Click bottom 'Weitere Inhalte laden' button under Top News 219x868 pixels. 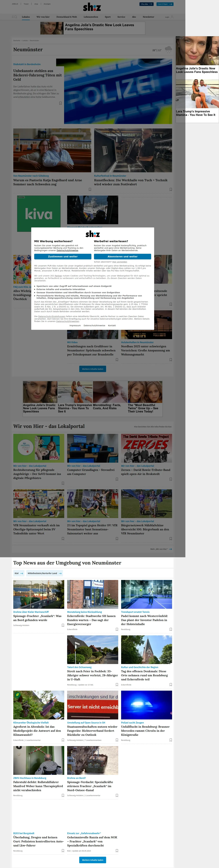click(x=93, y=860)
